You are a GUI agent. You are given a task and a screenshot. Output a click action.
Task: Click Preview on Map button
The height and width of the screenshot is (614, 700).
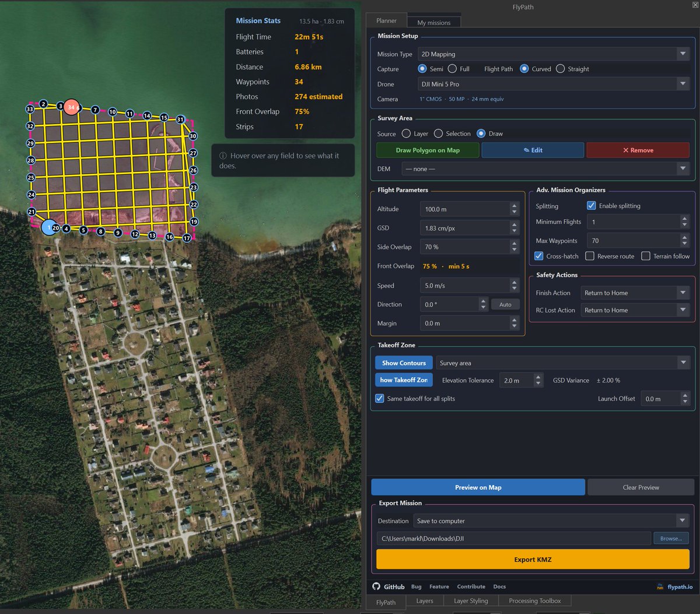[x=478, y=487]
